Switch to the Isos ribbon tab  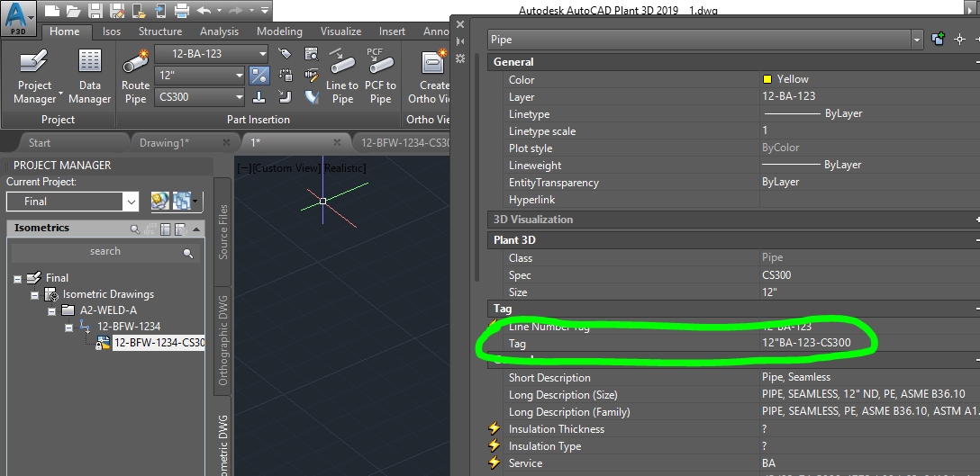(x=112, y=31)
